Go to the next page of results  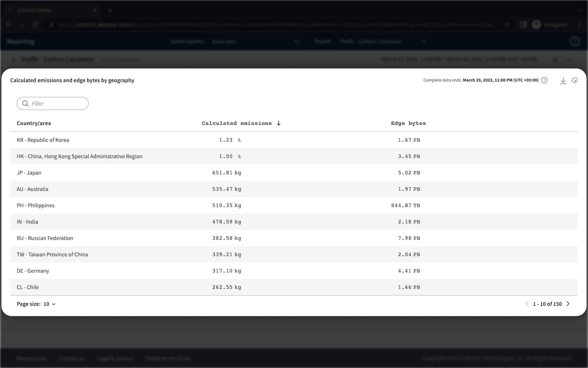point(568,304)
